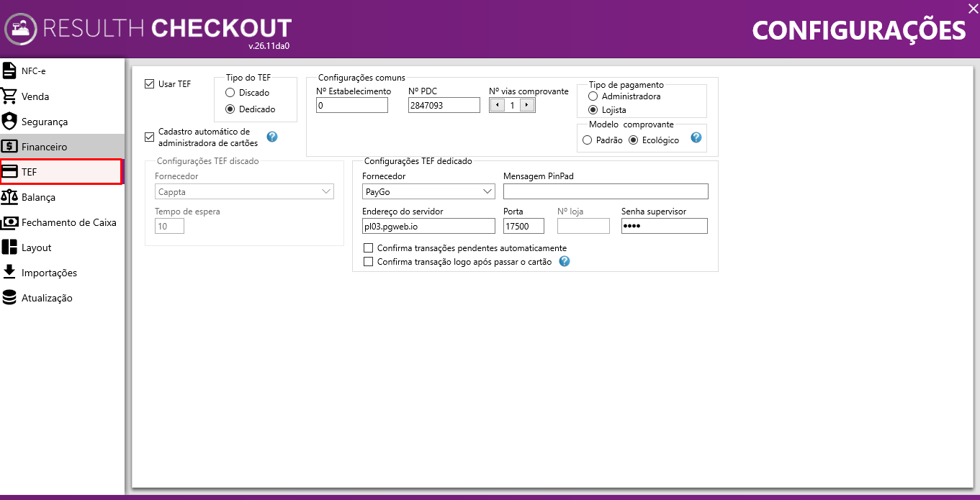Click the Importações download arrow icon
This screenshot has width=980, height=500.
coord(9,272)
